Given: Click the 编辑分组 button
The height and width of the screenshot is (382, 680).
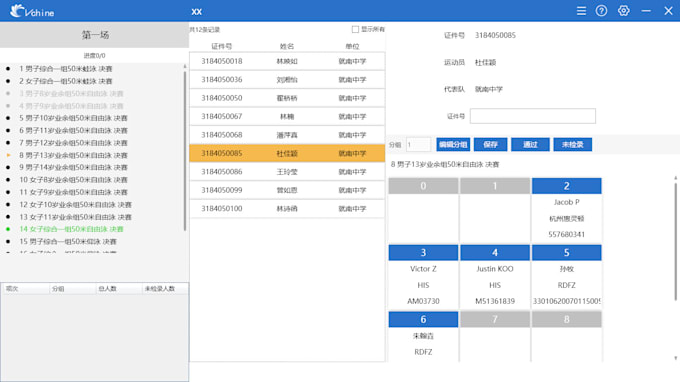Looking at the screenshot, I should click(453, 144).
